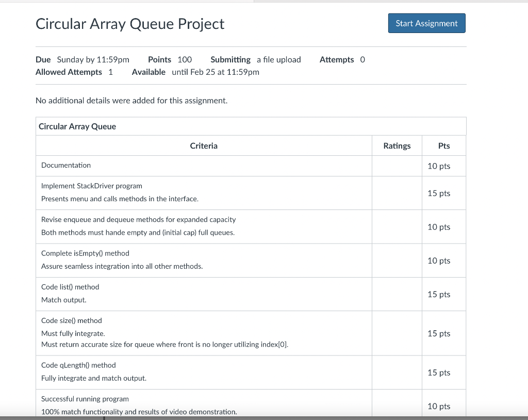This screenshot has height=420, width=528.
Task: Click the Criteria column header
Action: (204, 146)
